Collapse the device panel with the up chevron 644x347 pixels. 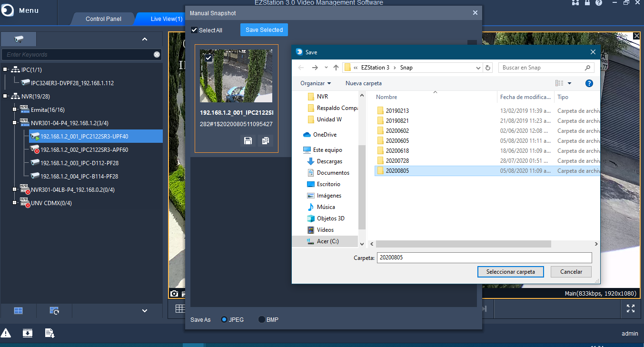145,39
